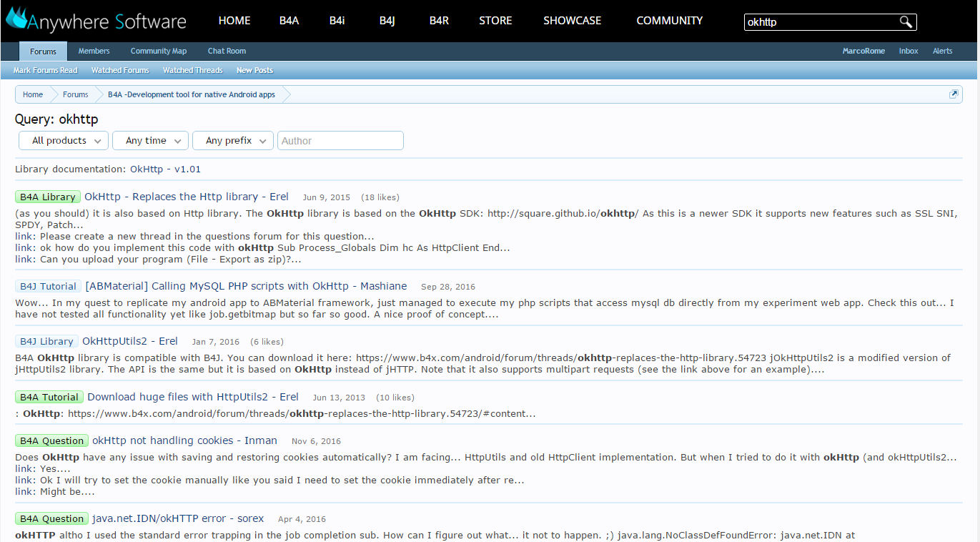Screen dimensions: 980x542
Task: Open the Alerts link
Action: [943, 51]
